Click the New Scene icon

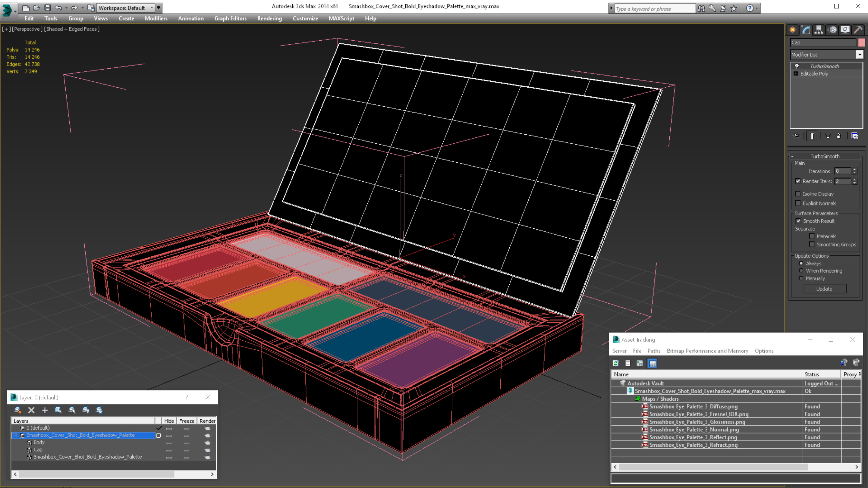[26, 8]
